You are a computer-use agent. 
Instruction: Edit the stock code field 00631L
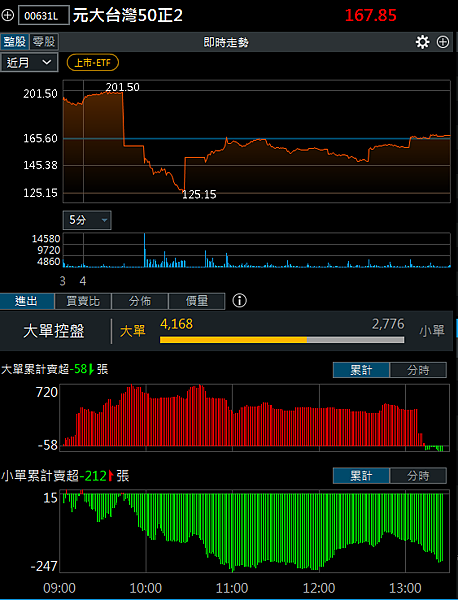point(44,15)
